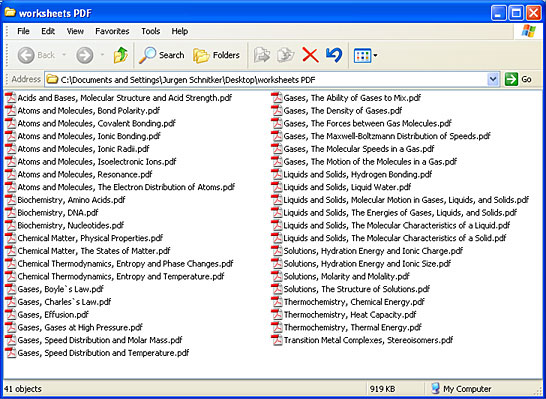Select 'Gases, The Ability of Gases to Mix.pdf'

point(352,98)
